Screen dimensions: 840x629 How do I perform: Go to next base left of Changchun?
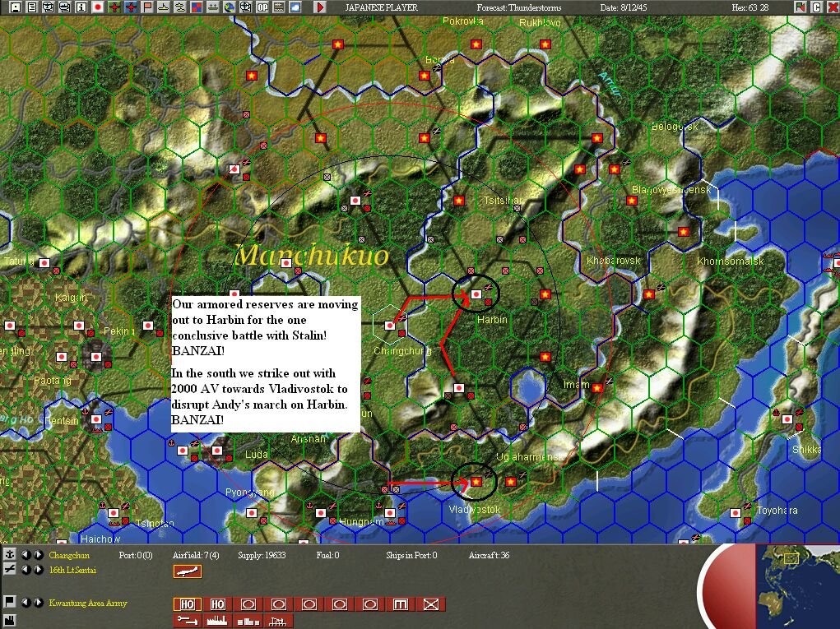coord(39,555)
